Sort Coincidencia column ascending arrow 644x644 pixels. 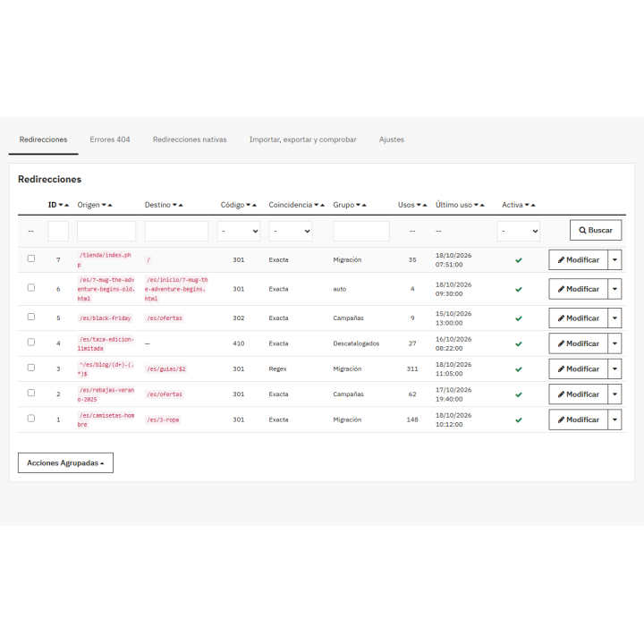(x=322, y=205)
